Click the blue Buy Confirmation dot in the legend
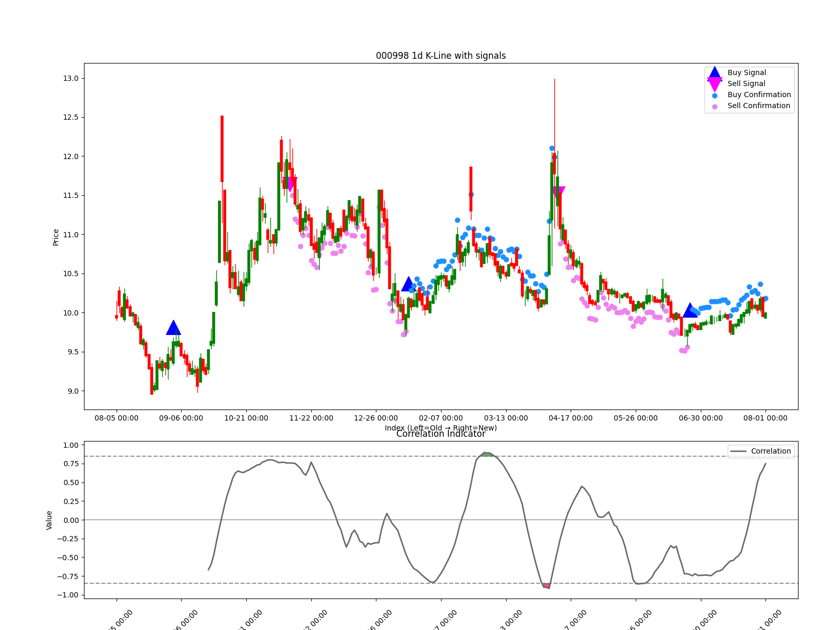The height and width of the screenshot is (630, 840). pyautogui.click(x=715, y=96)
